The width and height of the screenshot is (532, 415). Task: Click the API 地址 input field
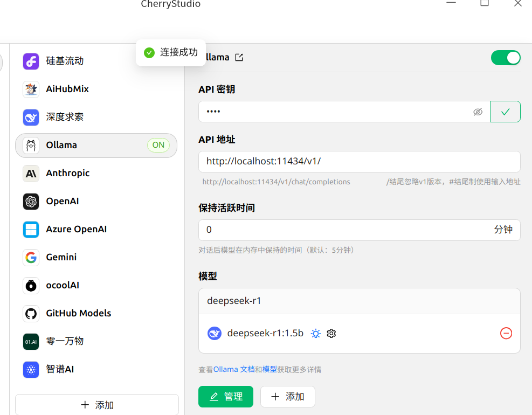point(360,162)
